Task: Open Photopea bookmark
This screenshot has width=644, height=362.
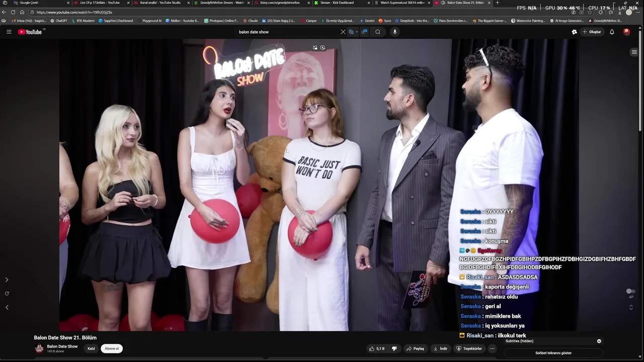Action: click(221, 21)
